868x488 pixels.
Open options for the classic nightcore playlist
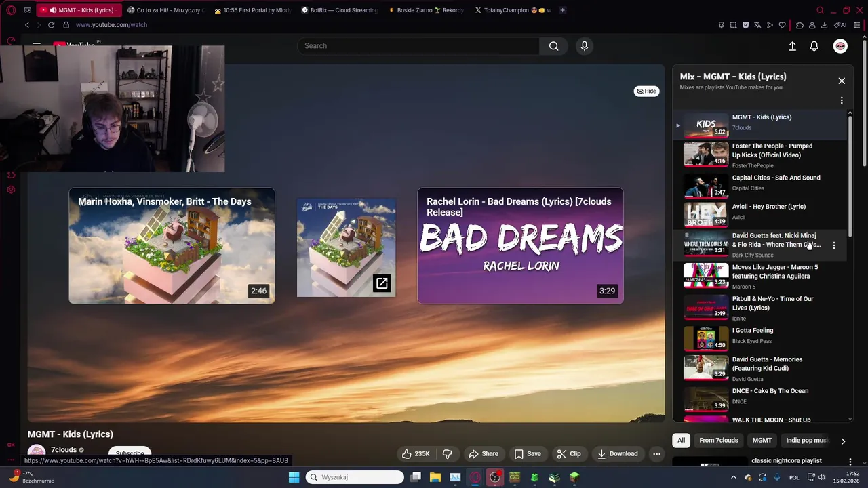click(x=850, y=462)
